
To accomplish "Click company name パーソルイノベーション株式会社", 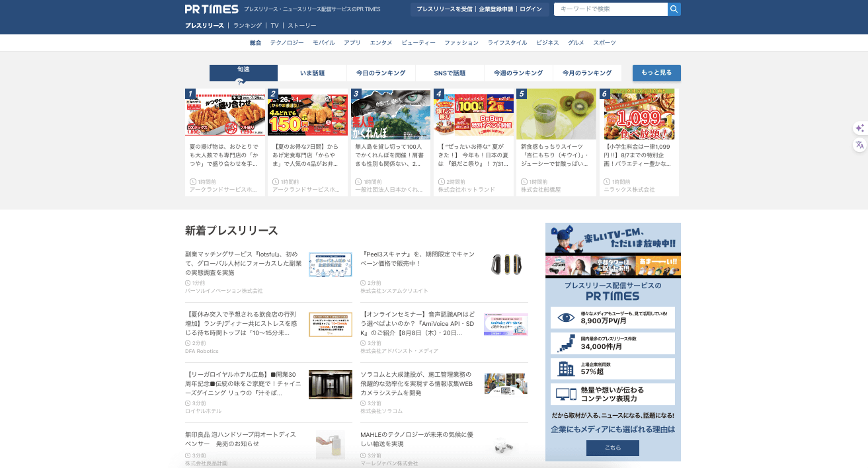I will pyautogui.click(x=223, y=291).
